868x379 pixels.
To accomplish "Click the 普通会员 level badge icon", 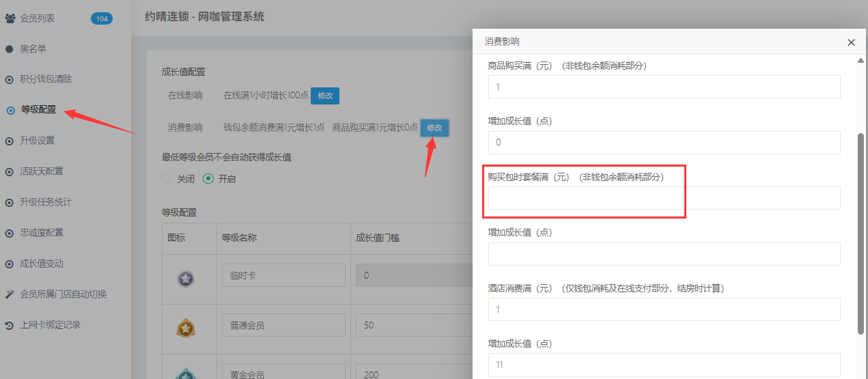I will pyautogui.click(x=185, y=328).
